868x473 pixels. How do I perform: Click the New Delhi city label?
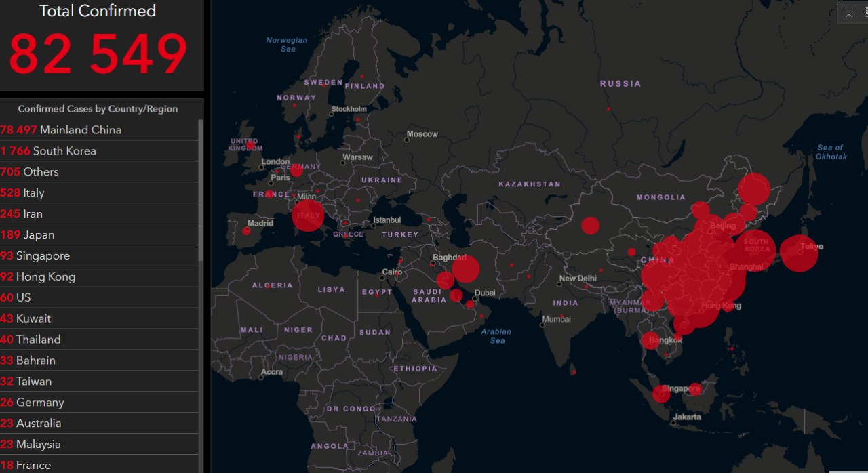click(x=578, y=279)
